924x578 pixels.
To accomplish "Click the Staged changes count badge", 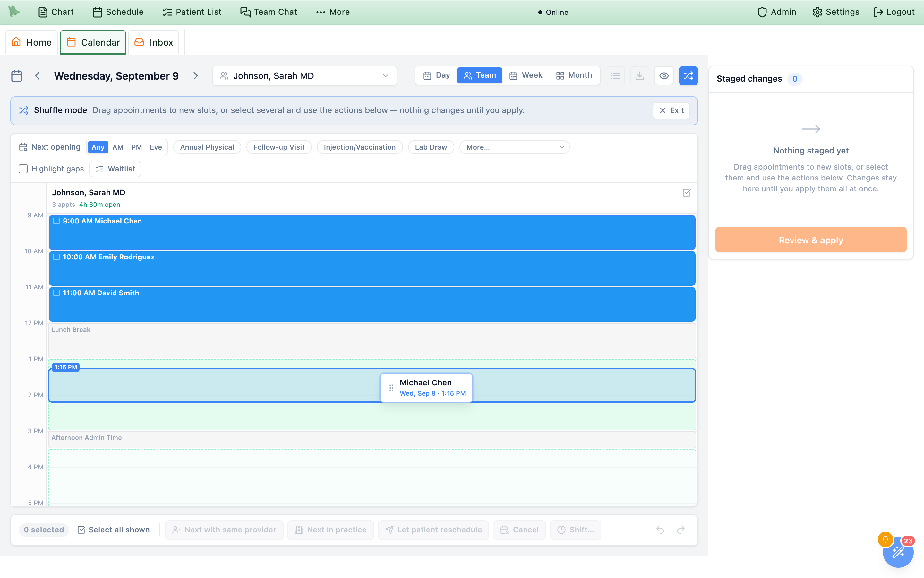I will (x=795, y=79).
